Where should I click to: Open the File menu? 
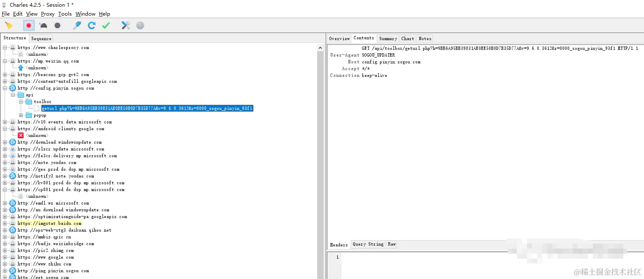5,14
